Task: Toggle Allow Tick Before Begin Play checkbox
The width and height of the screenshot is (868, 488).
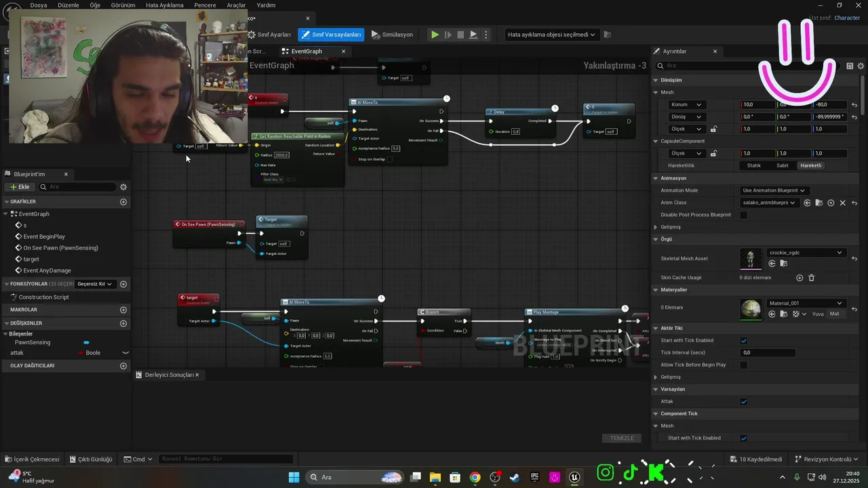Action: (x=744, y=365)
